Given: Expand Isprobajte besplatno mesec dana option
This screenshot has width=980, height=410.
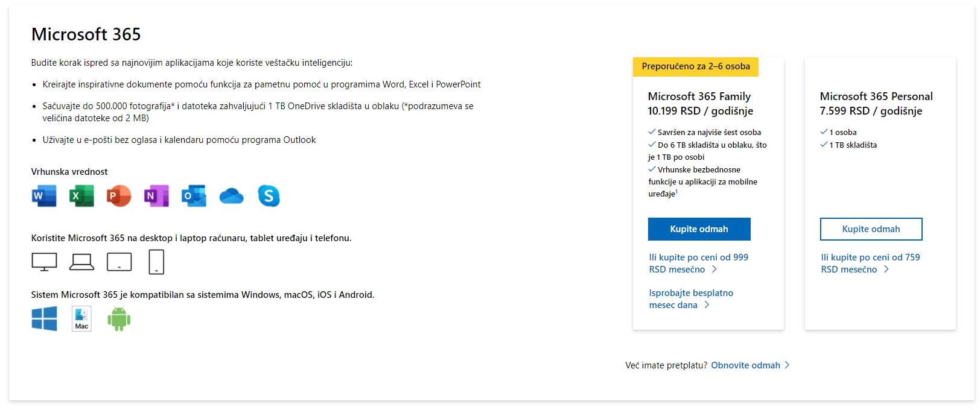Looking at the screenshot, I should 690,298.
